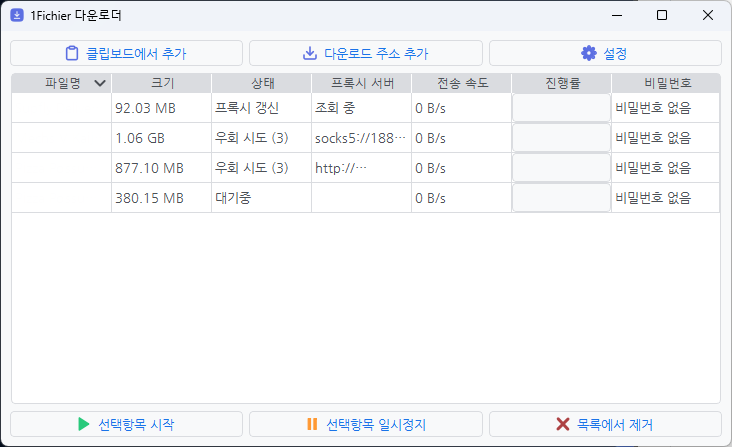Screen dimensions: 732x447
Task: Click the 비밀번호 column header
Action: (x=666, y=84)
